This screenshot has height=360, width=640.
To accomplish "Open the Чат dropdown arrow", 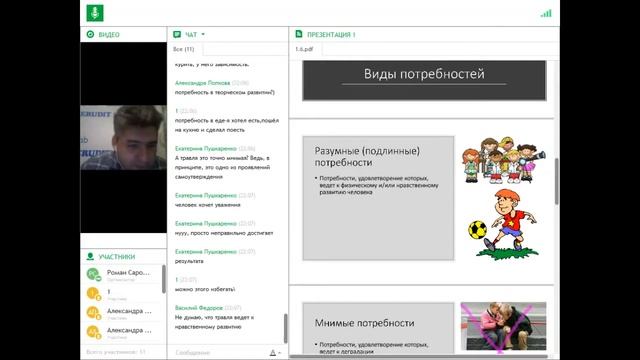I will [203, 34].
